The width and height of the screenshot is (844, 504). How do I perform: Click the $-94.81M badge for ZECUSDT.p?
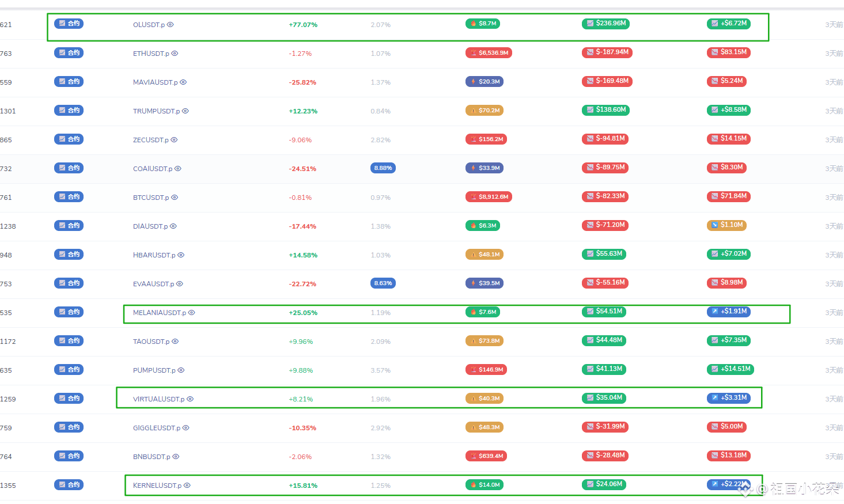click(x=605, y=139)
